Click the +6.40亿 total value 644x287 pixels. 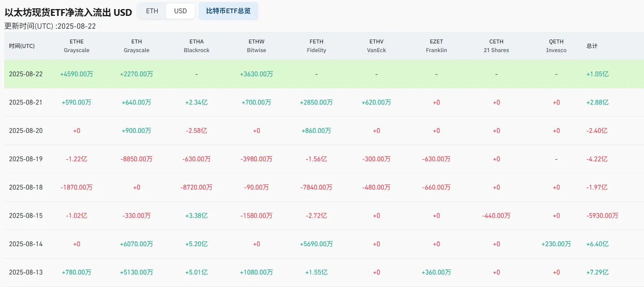coord(598,244)
